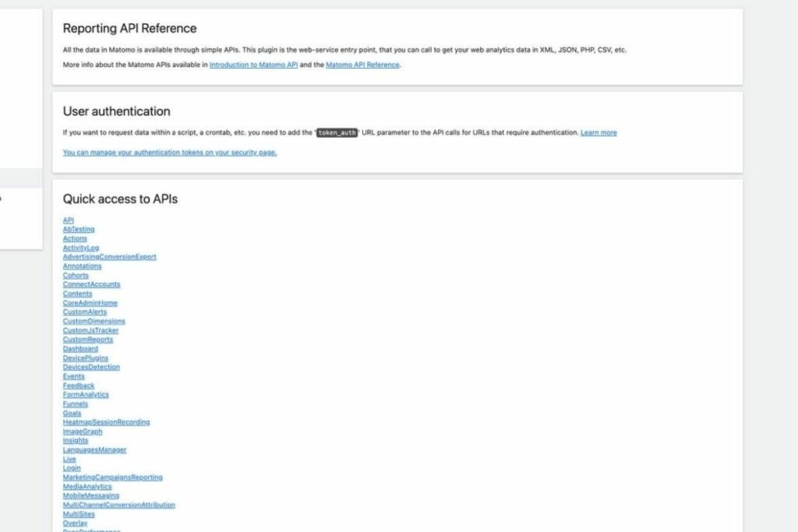Select the FormAnalytics API link
This screenshot has height=532, width=798.
[x=86, y=395]
